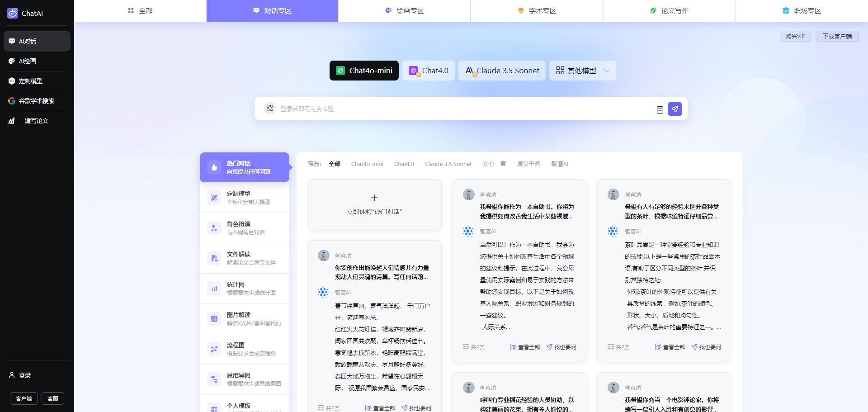Click the 共2条 count on the 自助书 card
The width and height of the screenshot is (868, 412).
pyautogui.click(x=474, y=347)
